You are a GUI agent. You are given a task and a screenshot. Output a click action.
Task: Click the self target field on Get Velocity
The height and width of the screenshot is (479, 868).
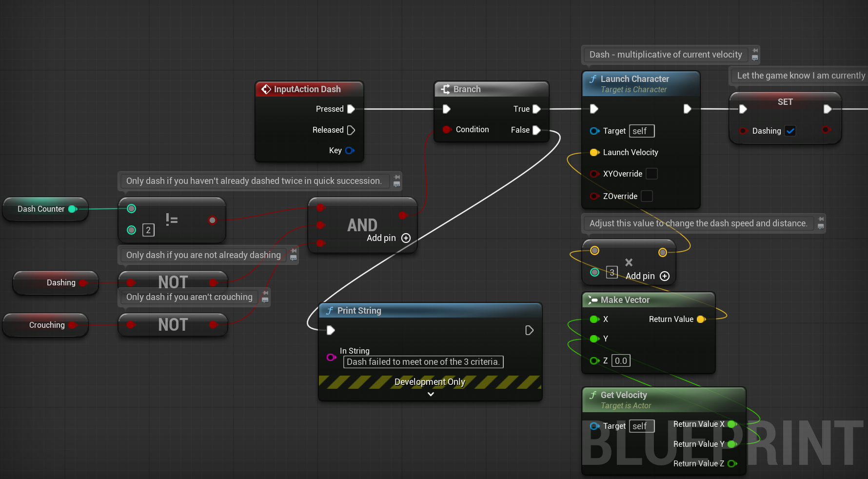pos(642,426)
